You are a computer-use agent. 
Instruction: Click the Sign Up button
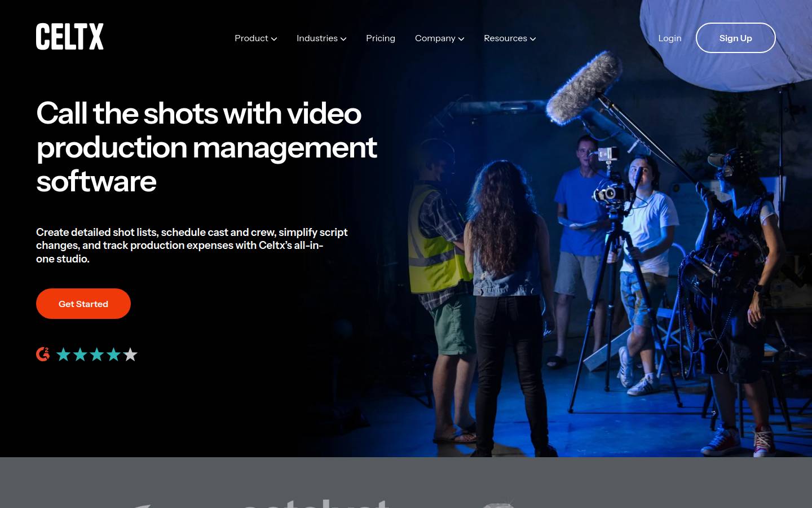pyautogui.click(x=736, y=38)
